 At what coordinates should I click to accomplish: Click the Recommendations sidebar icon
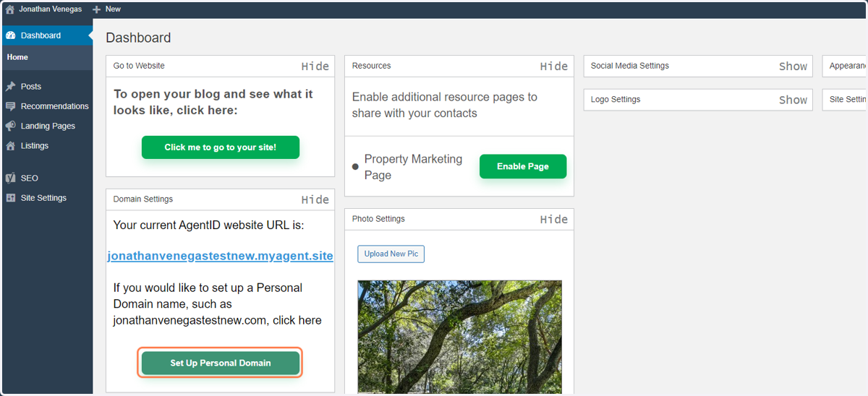(10, 106)
